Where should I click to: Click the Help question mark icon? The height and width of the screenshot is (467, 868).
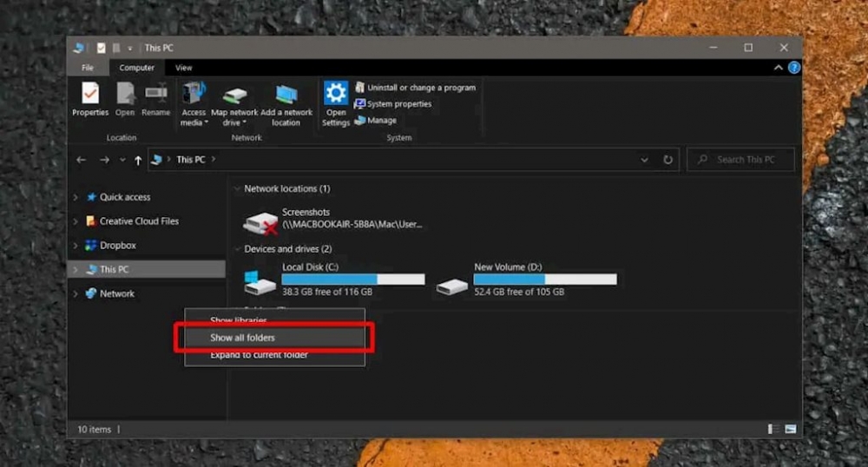pos(793,68)
